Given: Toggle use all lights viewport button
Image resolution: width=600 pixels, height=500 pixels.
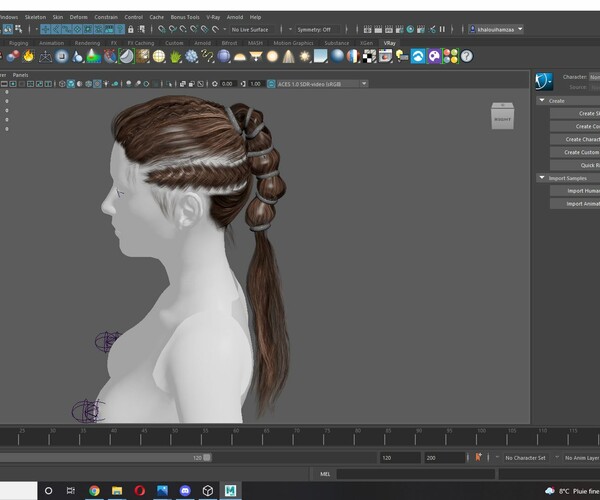Looking at the screenshot, I should click(x=106, y=84).
